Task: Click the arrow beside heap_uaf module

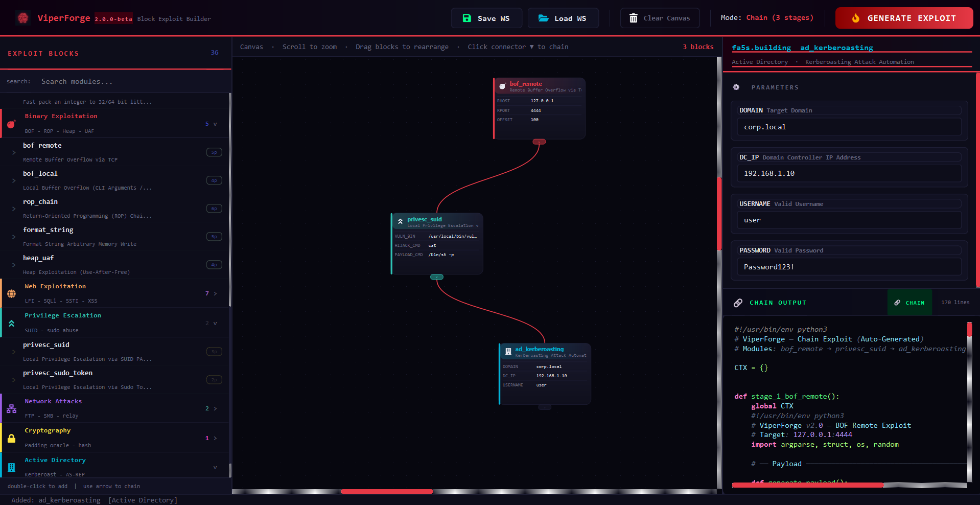Action: (14, 265)
